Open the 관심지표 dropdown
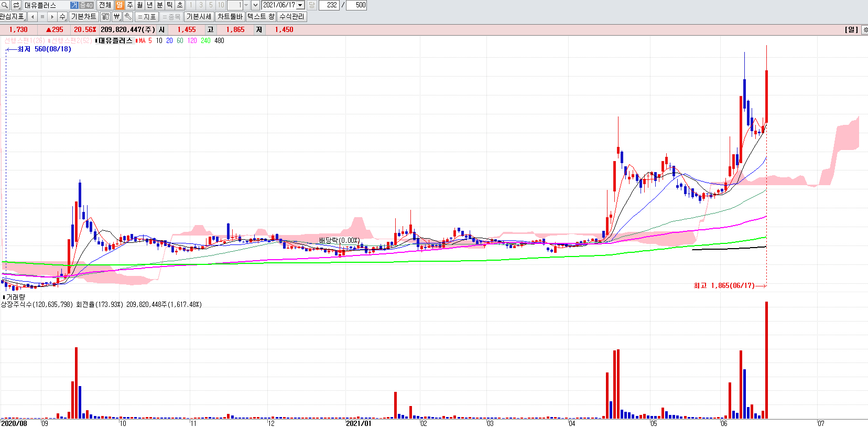Viewport: 868px width, 427px height. coord(13,17)
